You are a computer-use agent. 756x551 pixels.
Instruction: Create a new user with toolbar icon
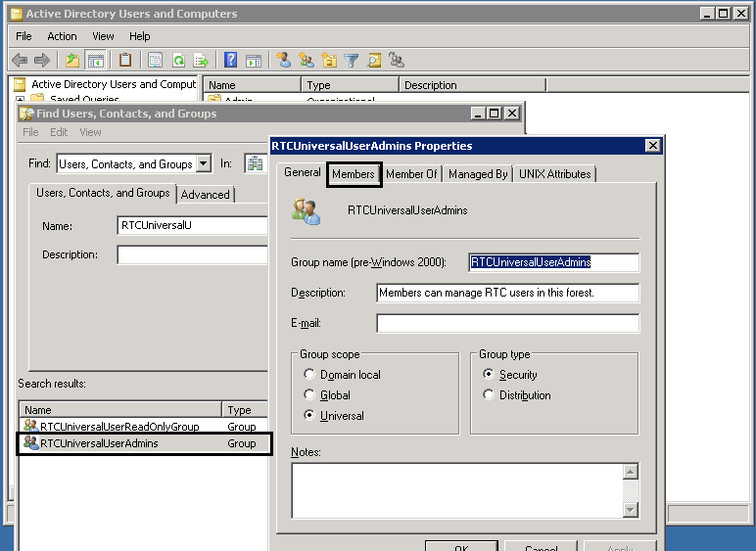coord(284,60)
